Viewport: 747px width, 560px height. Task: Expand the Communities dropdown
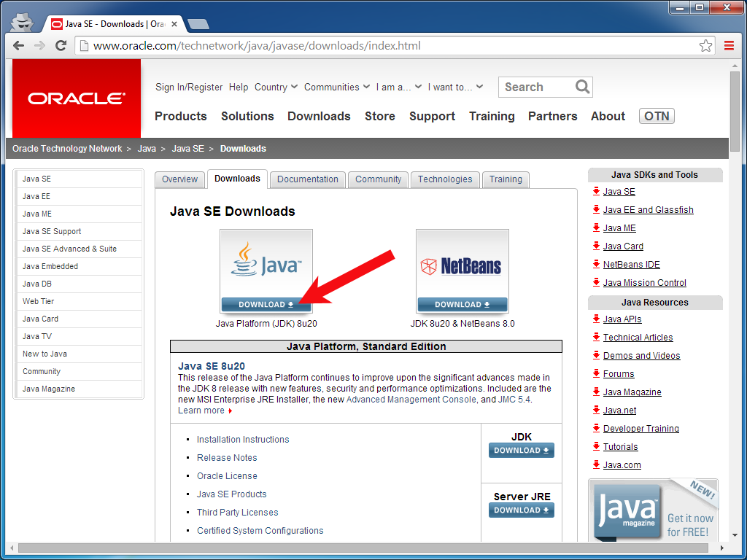(x=337, y=87)
